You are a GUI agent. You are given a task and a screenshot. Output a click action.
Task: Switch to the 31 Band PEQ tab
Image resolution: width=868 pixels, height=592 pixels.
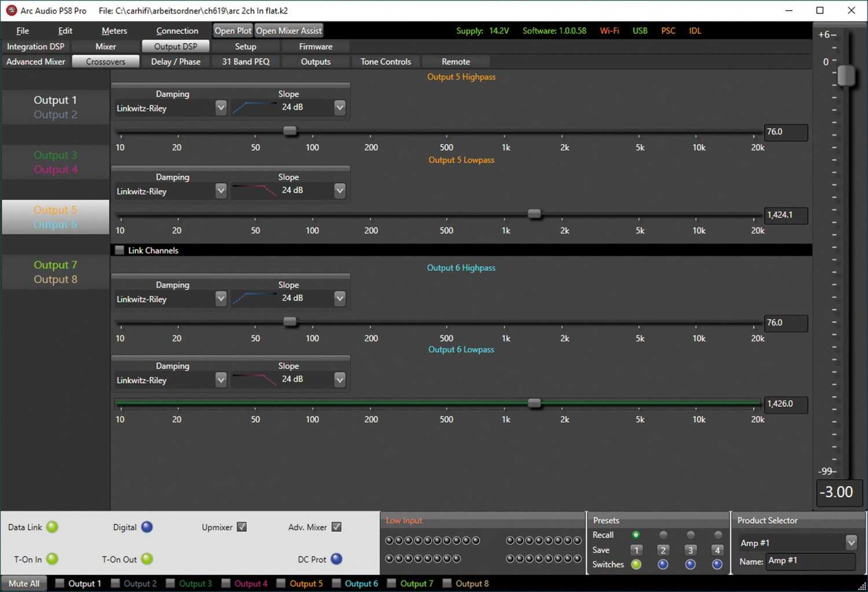coord(245,61)
